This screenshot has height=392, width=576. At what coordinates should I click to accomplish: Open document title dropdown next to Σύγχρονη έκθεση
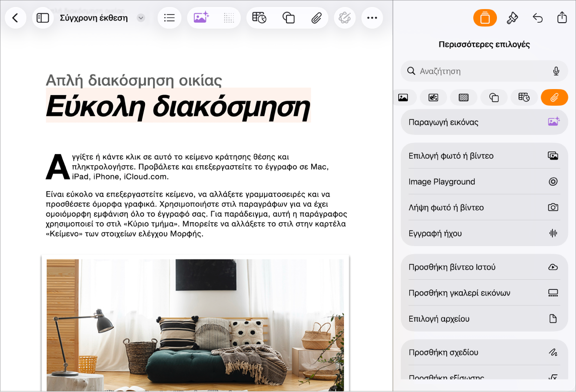pyautogui.click(x=140, y=18)
